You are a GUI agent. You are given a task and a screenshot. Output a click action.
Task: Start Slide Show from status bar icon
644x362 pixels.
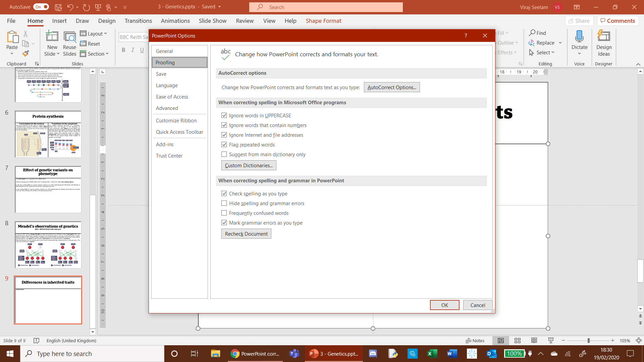tap(551, 341)
